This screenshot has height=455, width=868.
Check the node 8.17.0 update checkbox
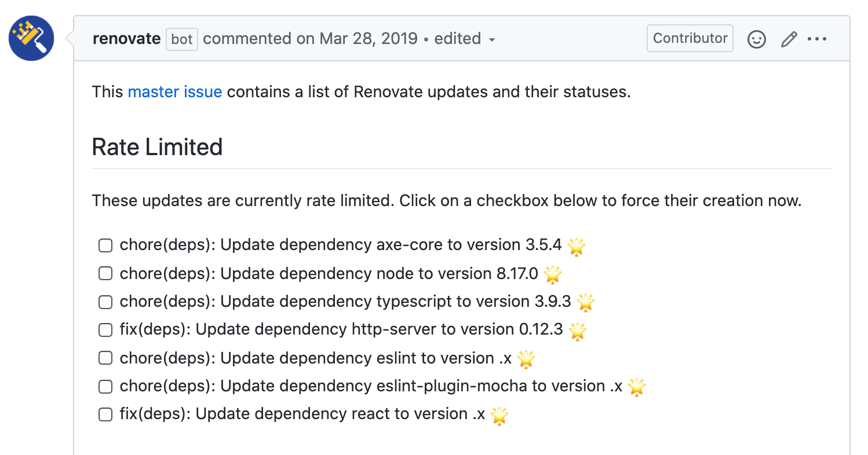pos(105,274)
